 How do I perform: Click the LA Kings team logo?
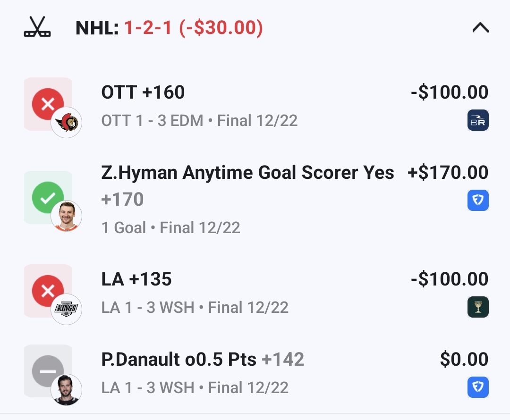pyautogui.click(x=67, y=310)
